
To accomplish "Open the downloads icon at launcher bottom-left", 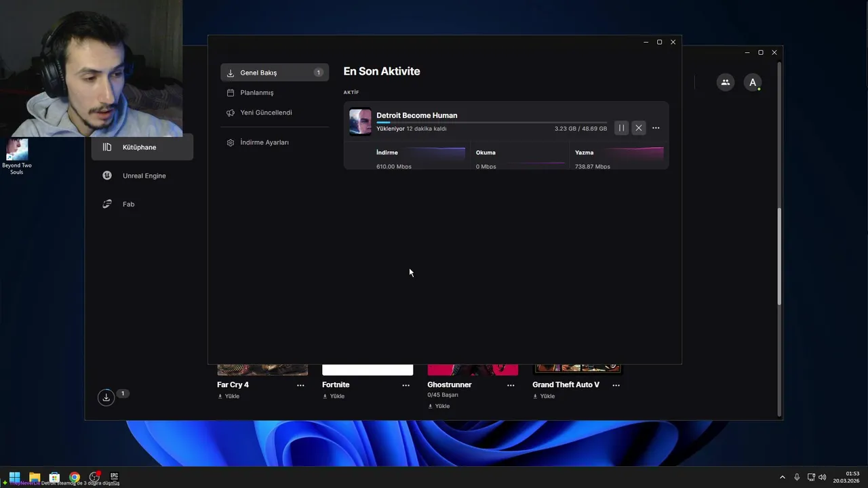I will (106, 398).
